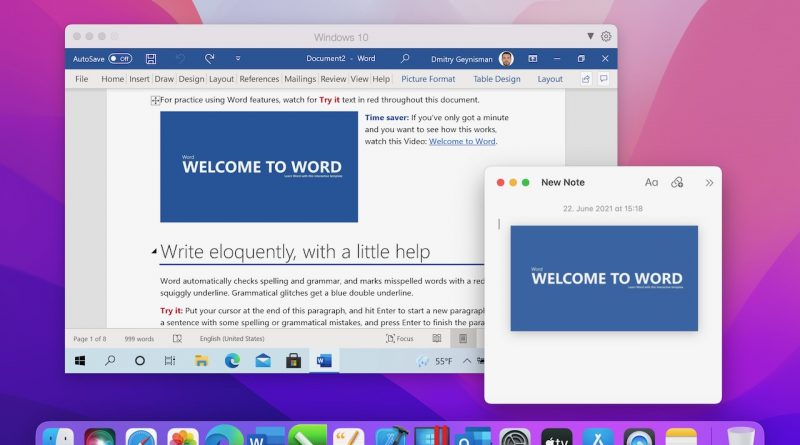Screen dimensions: 800x445
Task: Switch to Print Layout view icon
Action: (x=463, y=338)
